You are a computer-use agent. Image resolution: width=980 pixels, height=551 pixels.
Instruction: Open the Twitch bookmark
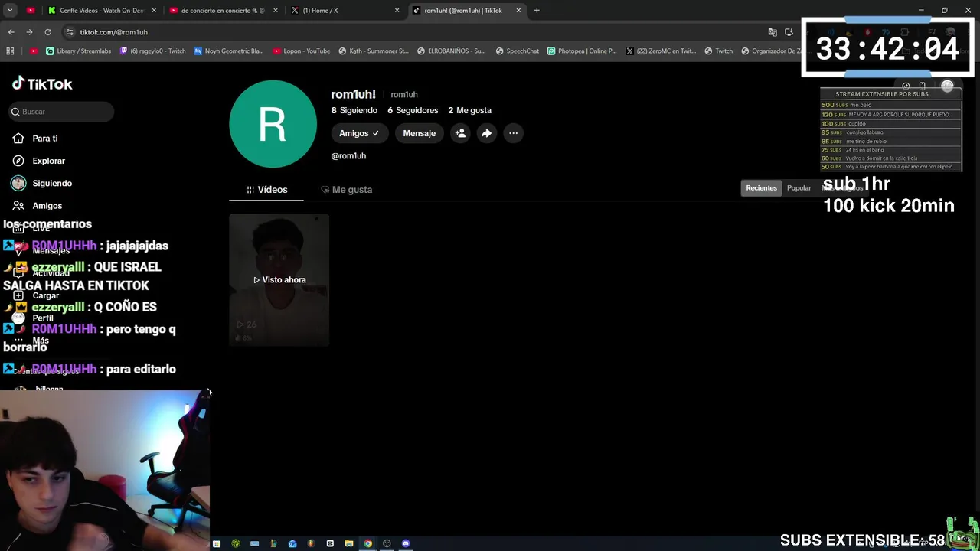pos(718,51)
